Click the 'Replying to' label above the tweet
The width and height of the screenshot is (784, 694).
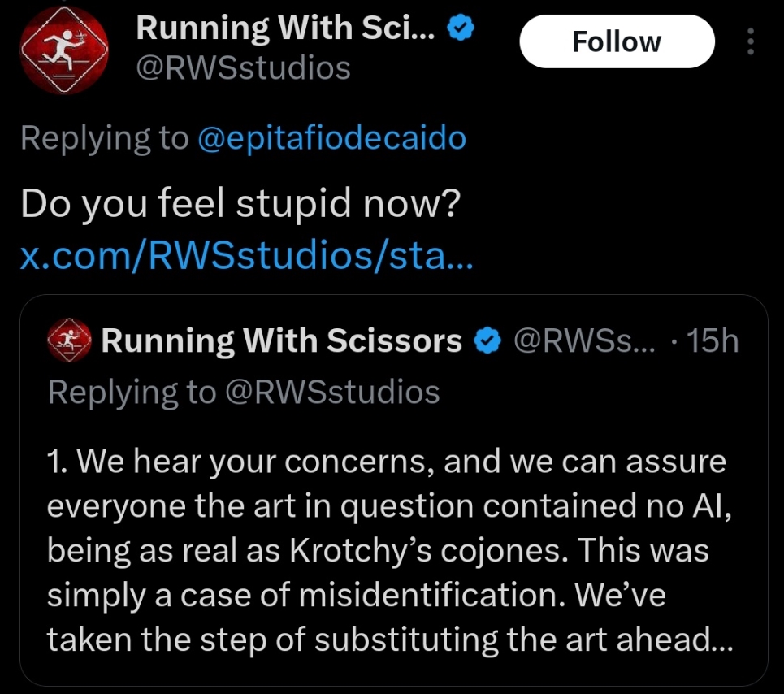(x=104, y=138)
